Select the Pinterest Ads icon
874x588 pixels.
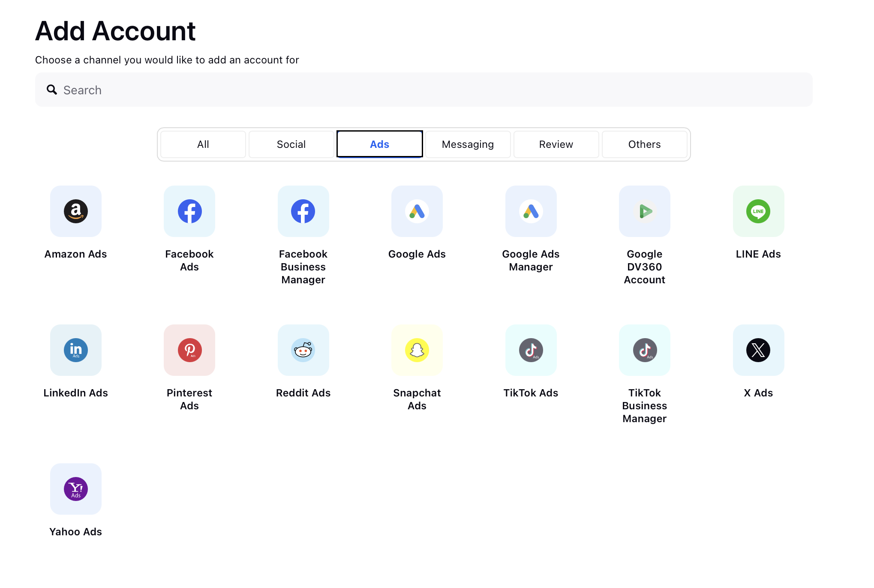pyautogui.click(x=189, y=350)
